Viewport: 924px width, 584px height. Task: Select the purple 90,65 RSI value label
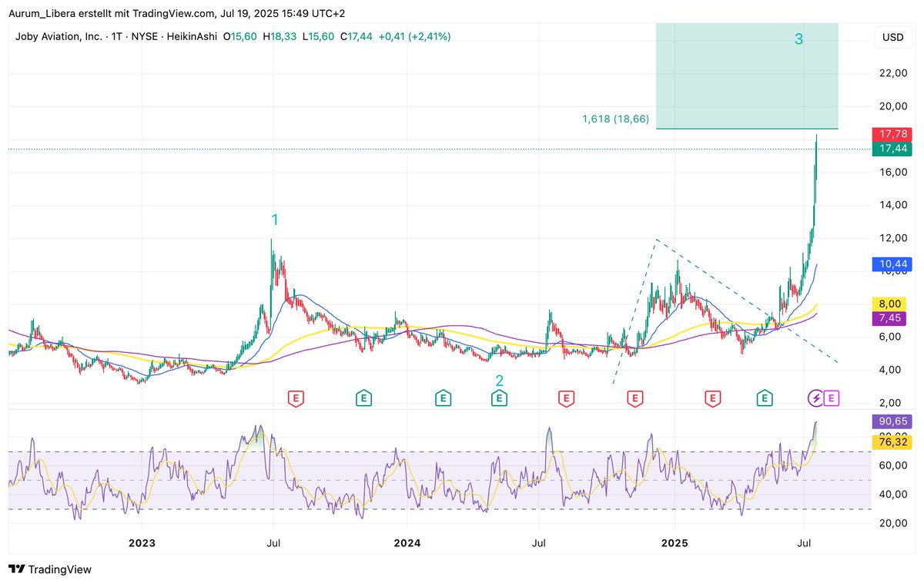892,421
